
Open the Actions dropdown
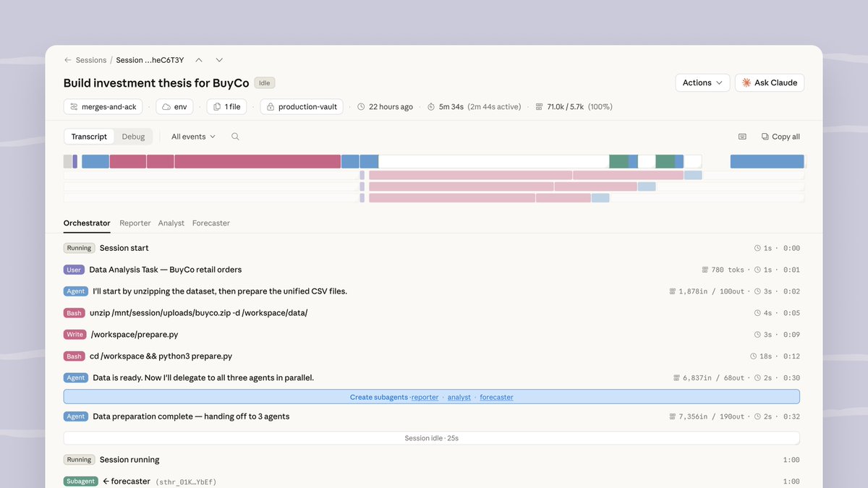(702, 82)
